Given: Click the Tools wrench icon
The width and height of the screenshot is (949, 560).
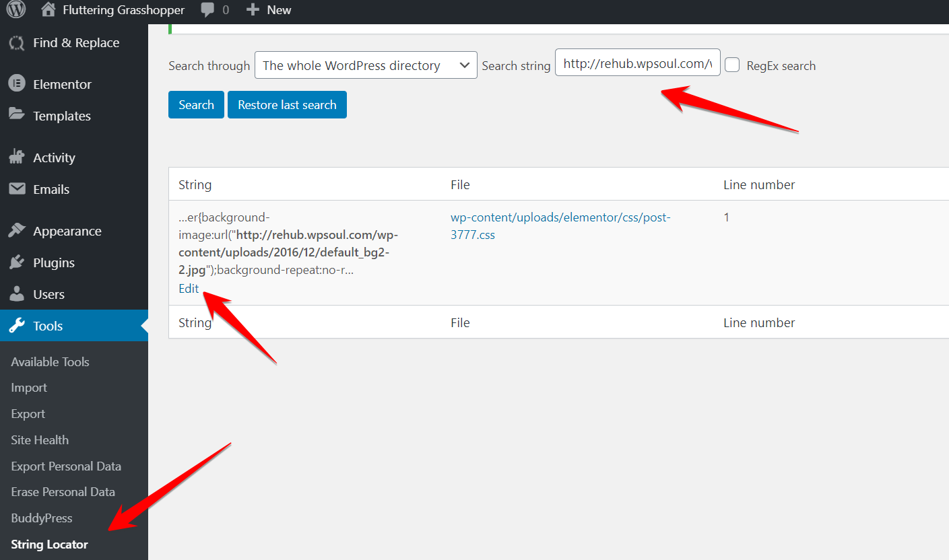Looking at the screenshot, I should (x=17, y=326).
